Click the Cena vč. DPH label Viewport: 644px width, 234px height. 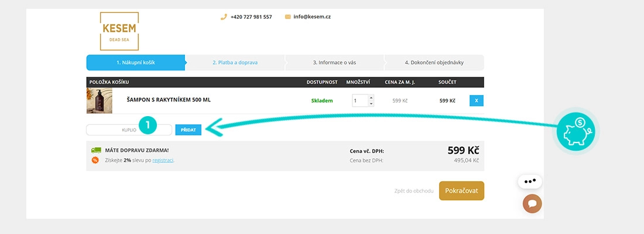point(366,151)
